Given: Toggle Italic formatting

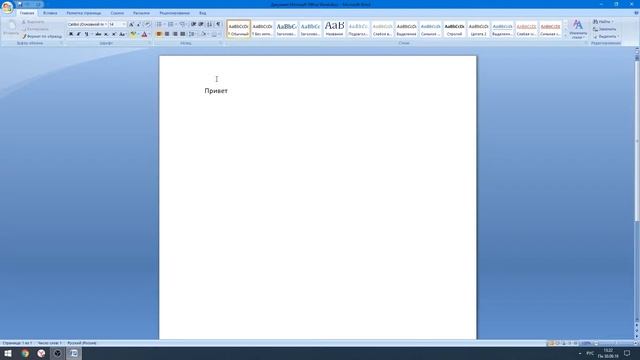Looking at the screenshot, I should point(78,34).
